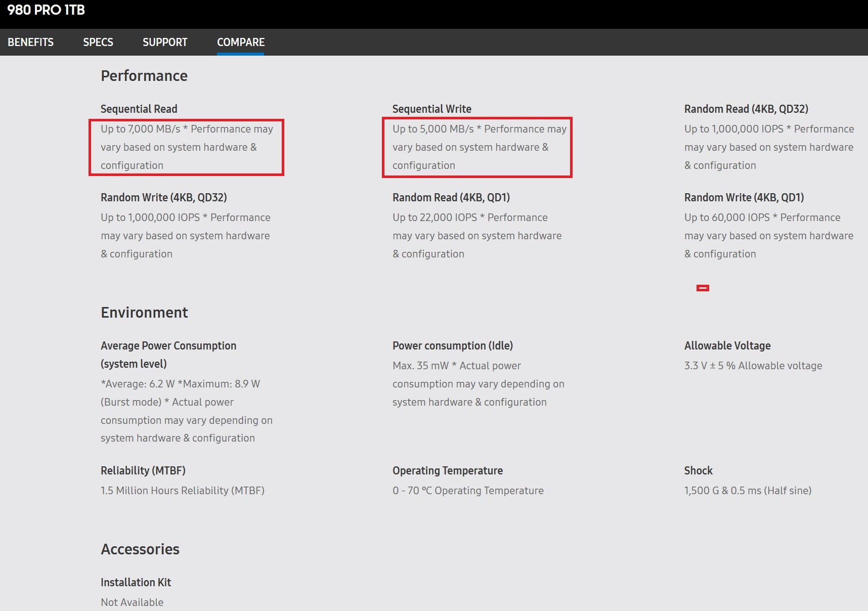
Task: Click the Environment section heading
Action: click(144, 313)
